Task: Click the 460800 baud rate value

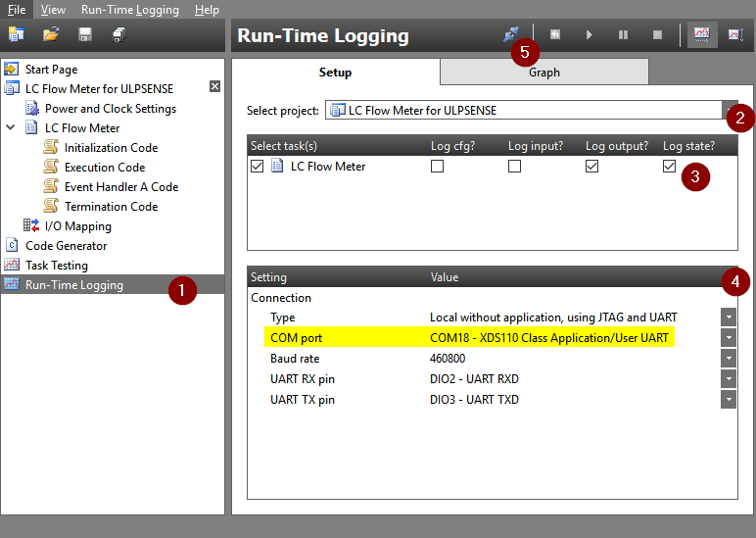Action: tap(448, 359)
